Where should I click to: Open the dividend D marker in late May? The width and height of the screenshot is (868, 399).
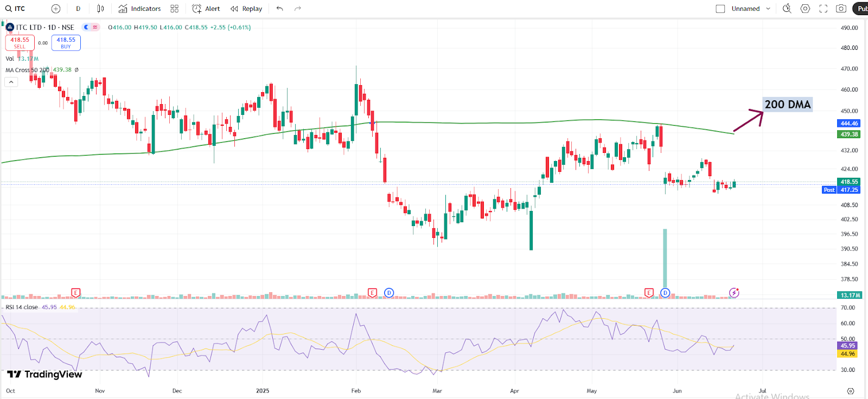point(665,293)
